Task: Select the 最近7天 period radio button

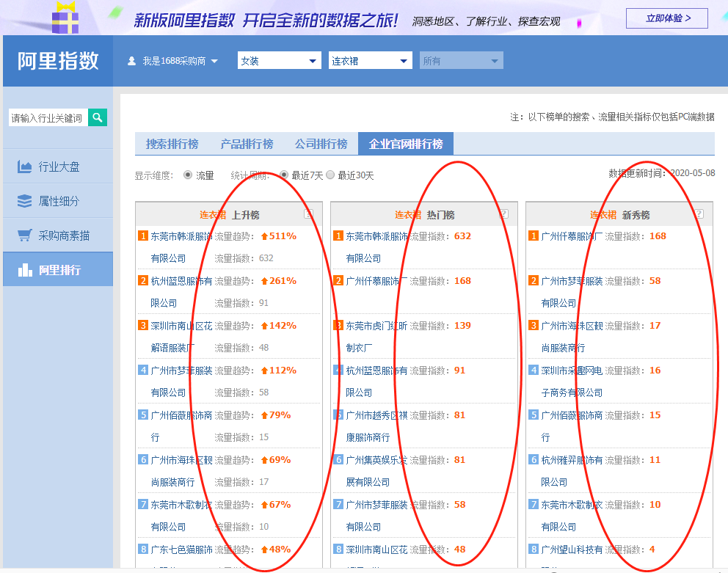Action: click(284, 175)
